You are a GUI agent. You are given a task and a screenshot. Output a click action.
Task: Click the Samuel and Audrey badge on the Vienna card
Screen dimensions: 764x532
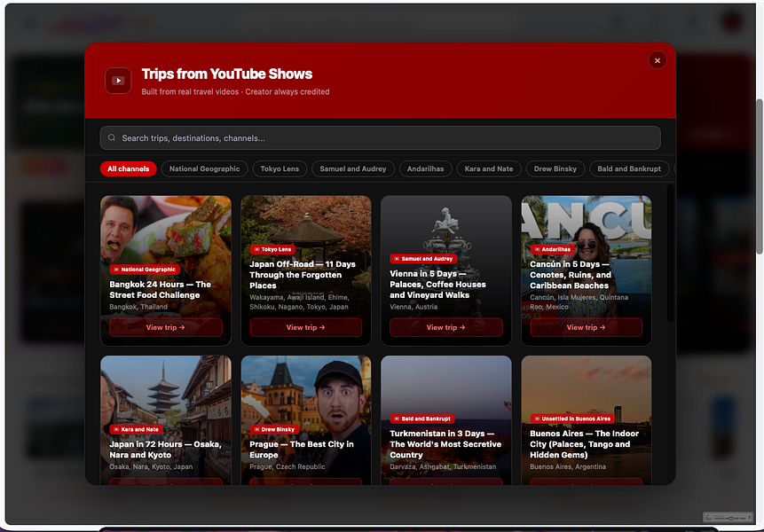coord(423,259)
